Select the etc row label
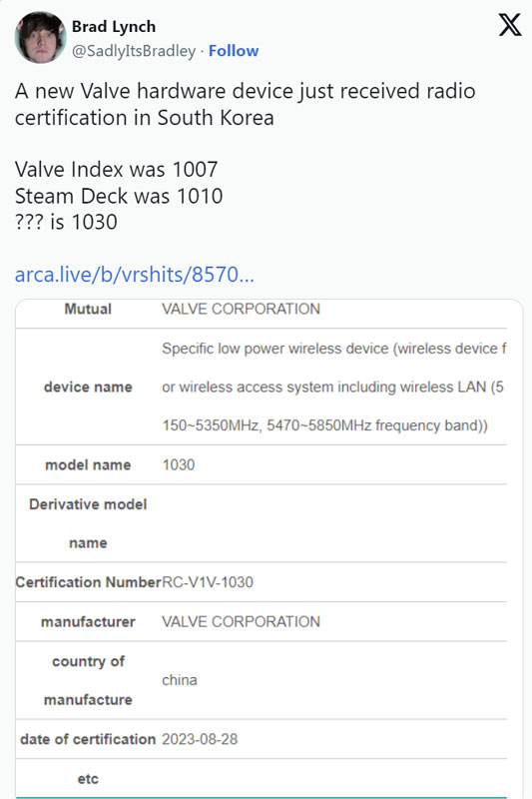Image resolution: width=532 pixels, height=799 pixels. pyautogui.click(x=88, y=779)
